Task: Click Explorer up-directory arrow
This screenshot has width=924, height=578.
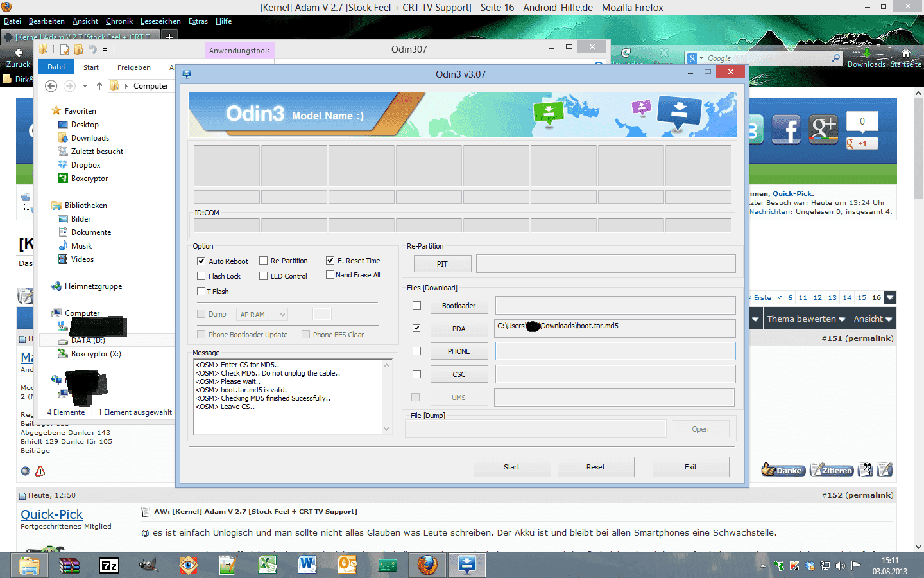Action: [99, 85]
